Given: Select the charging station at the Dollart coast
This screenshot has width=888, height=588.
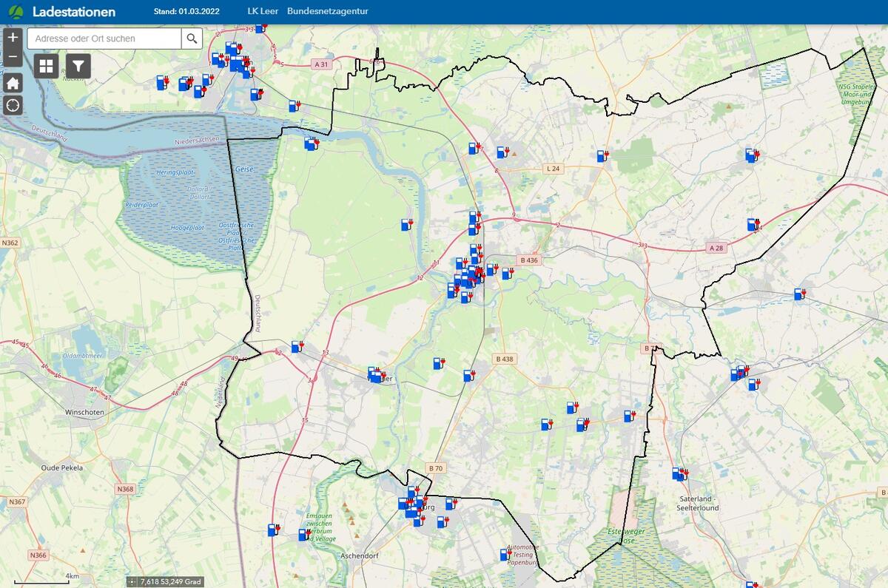Looking at the screenshot, I should click(312, 143).
